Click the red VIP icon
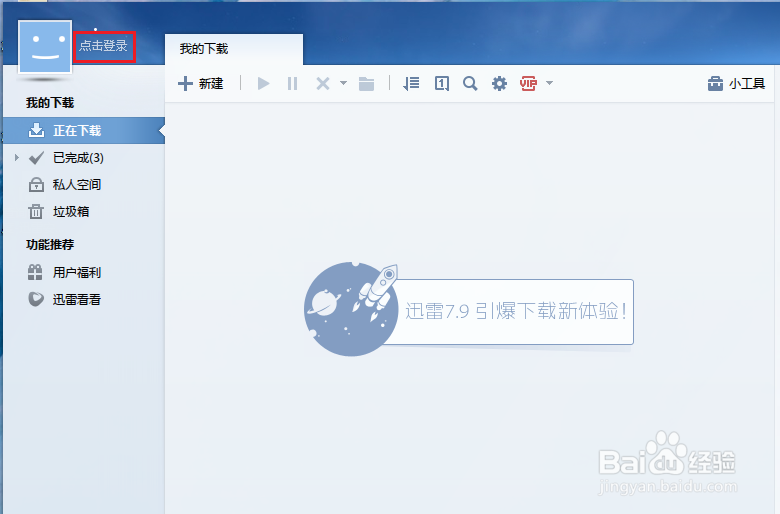 [528, 84]
